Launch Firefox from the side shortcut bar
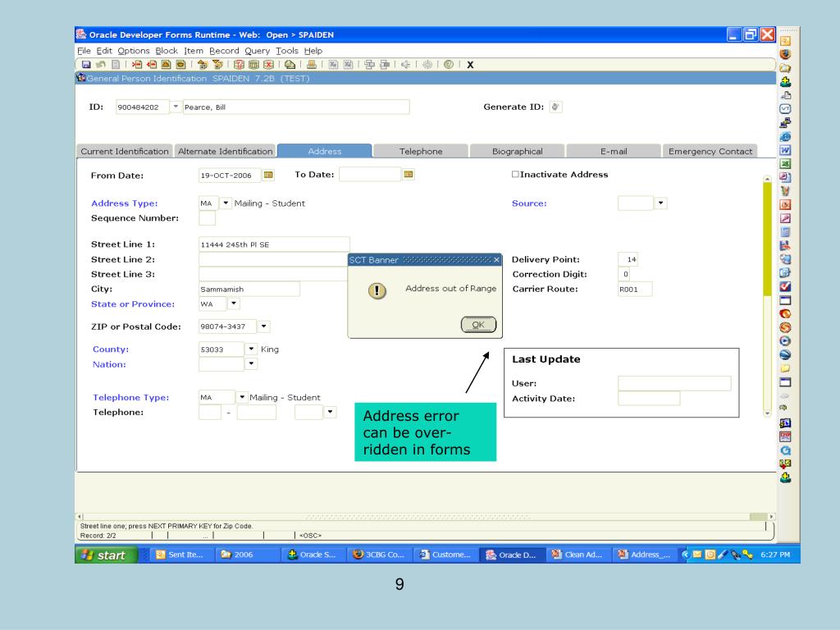The width and height of the screenshot is (840, 630). coord(785,54)
